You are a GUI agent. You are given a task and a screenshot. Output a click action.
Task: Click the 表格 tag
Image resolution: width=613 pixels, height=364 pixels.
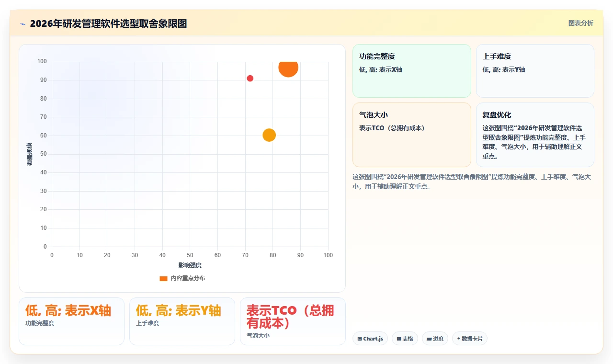coord(405,339)
